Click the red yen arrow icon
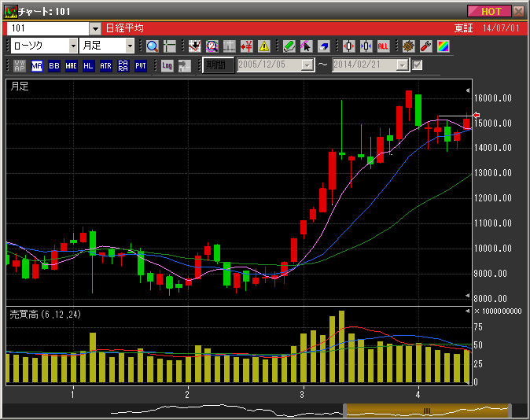 (x=246, y=46)
